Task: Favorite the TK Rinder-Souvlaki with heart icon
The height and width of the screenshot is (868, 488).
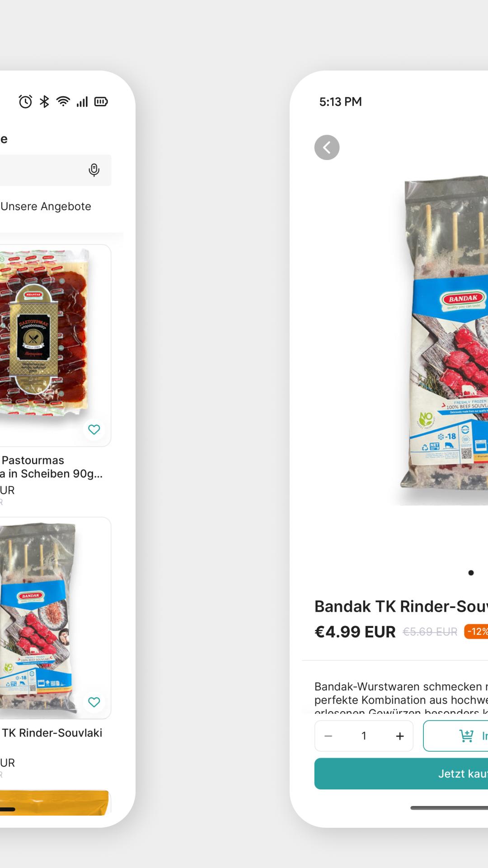Action: point(94,702)
